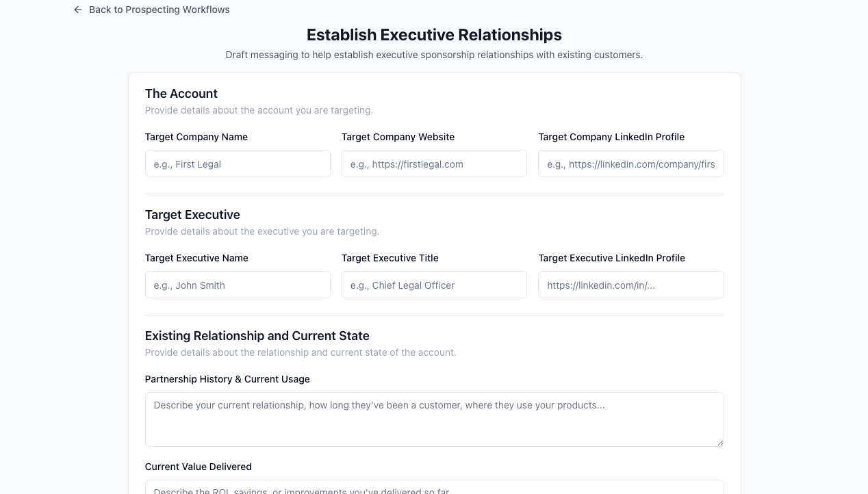Click the "https://linkedin.com/in/..." placeholder
The height and width of the screenshot is (494, 868).
(x=601, y=285)
